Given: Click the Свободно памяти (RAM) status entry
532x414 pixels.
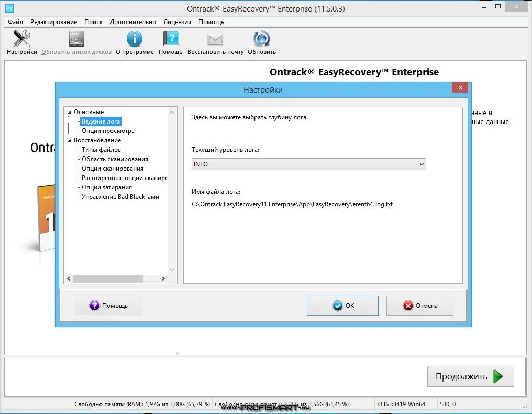Looking at the screenshot, I should pyautogui.click(x=142, y=404).
